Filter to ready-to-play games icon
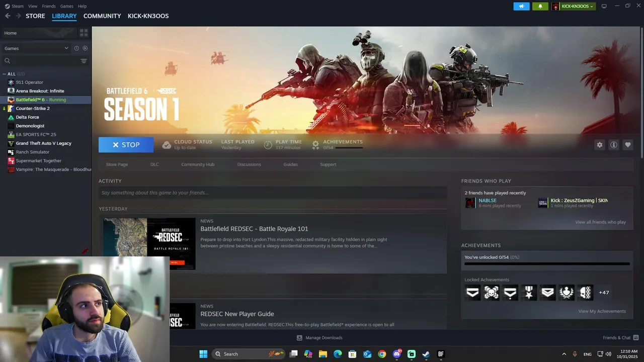 tap(85, 48)
